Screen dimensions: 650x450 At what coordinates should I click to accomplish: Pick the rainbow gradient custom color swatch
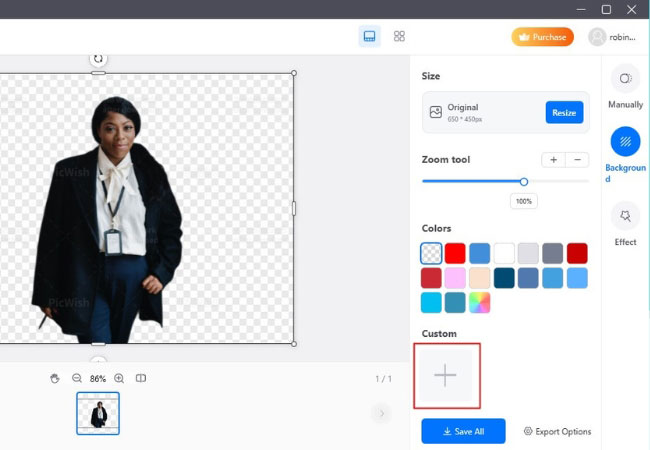[480, 302]
